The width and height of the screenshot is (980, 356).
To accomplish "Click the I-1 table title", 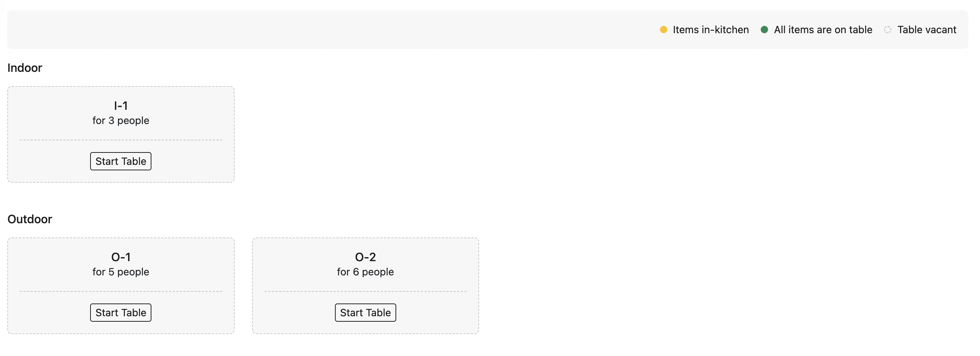I will coord(121,105).
